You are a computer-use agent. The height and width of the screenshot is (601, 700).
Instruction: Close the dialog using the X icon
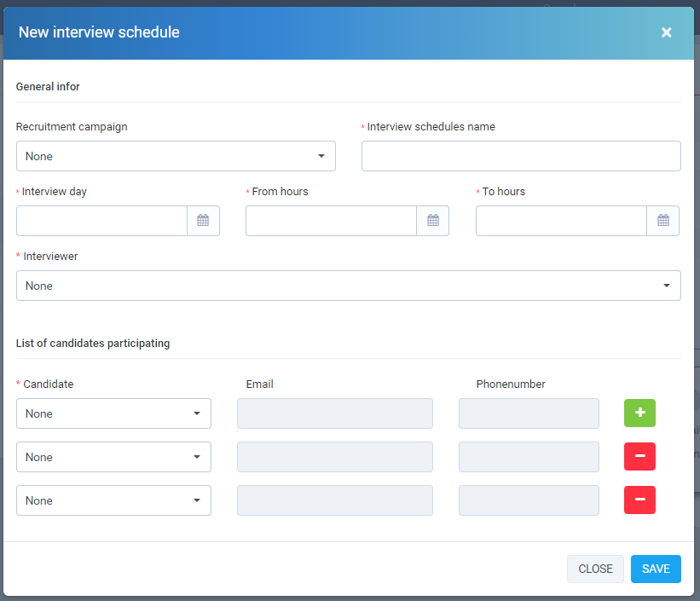pyautogui.click(x=666, y=32)
